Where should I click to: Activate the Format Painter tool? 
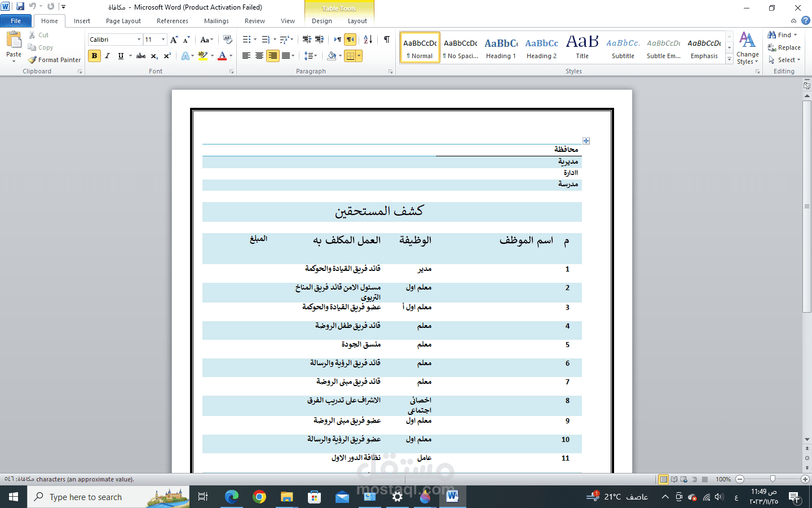pyautogui.click(x=54, y=60)
